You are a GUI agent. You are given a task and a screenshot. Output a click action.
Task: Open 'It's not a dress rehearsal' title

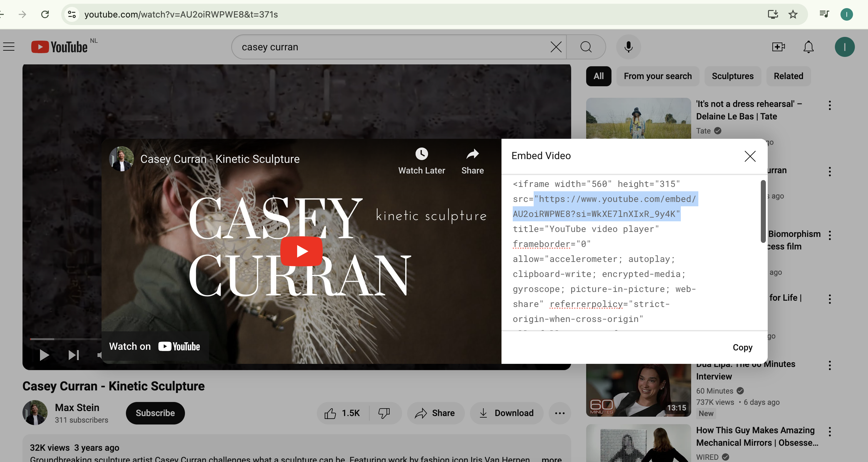(749, 110)
